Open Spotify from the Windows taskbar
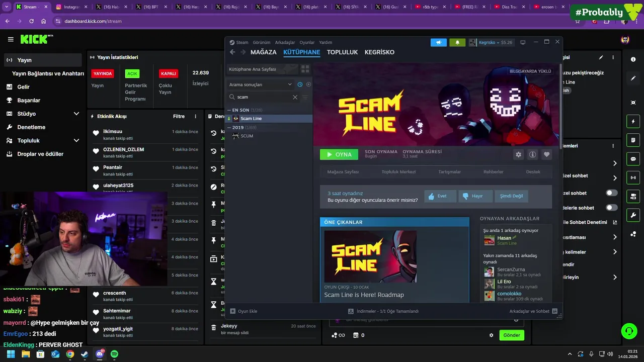This screenshot has height=362, width=644. 114,354
